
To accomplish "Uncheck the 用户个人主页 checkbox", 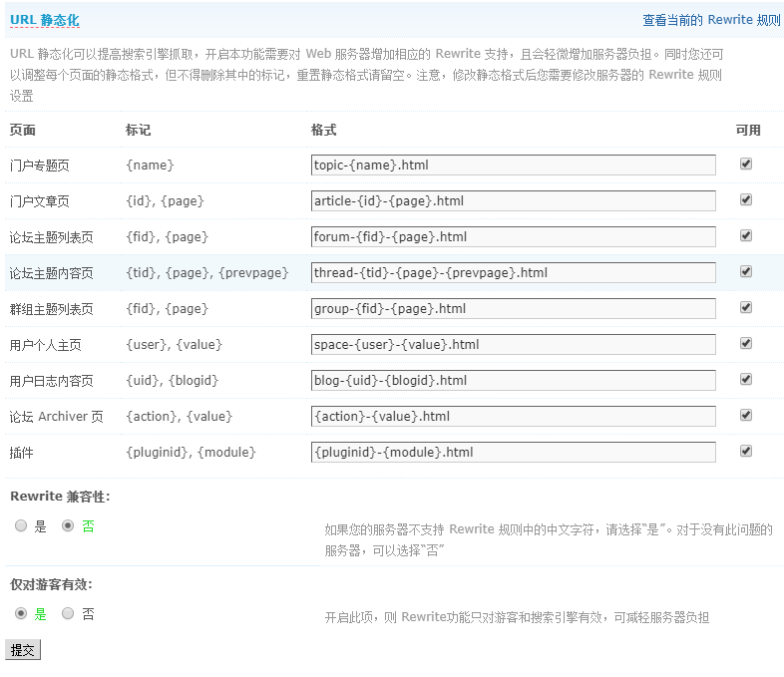I will click(x=746, y=343).
